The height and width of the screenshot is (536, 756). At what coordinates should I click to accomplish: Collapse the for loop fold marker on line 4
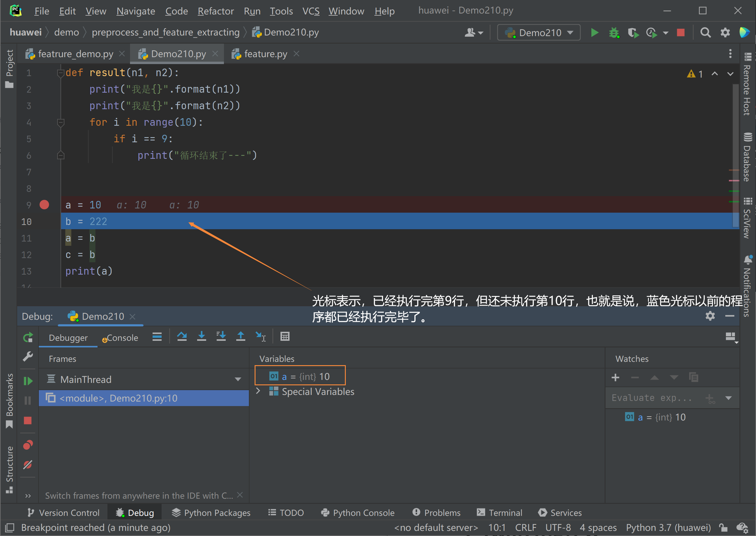[60, 122]
